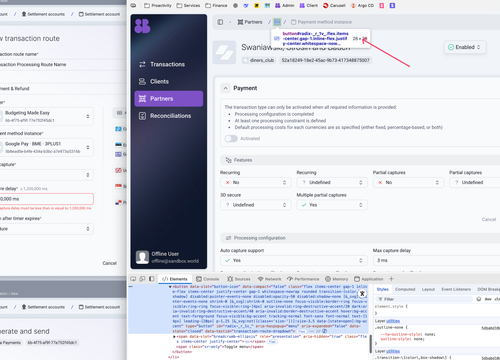Click the DevTools dock side panel icon
Viewport: 500px width, 360px height.
coord(152,279)
